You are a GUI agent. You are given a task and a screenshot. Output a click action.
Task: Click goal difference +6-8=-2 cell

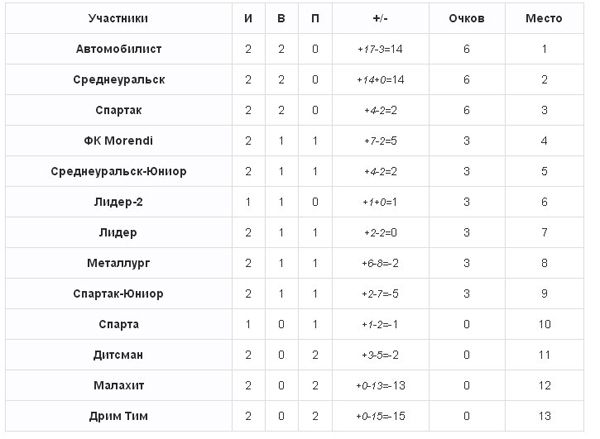(380, 263)
